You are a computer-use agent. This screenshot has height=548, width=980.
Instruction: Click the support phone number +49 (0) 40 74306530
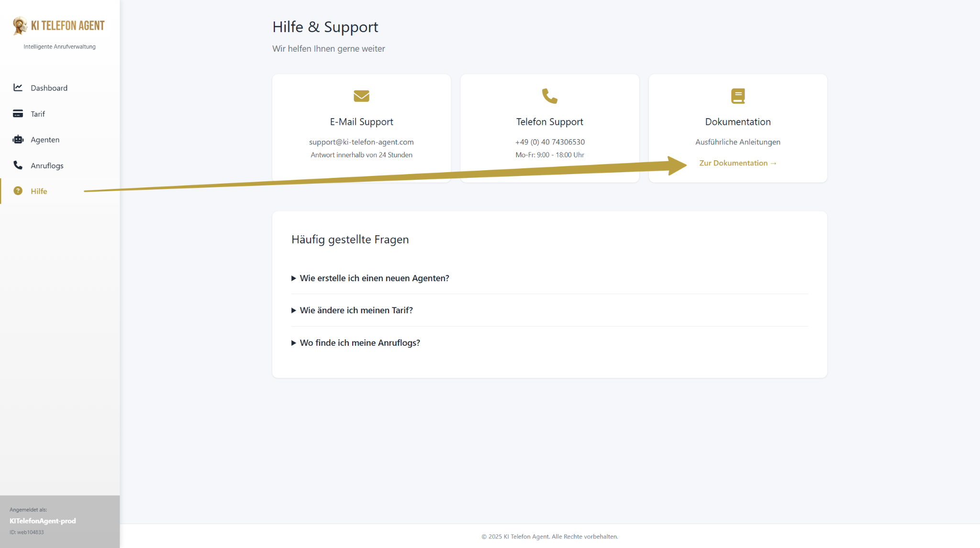(549, 142)
